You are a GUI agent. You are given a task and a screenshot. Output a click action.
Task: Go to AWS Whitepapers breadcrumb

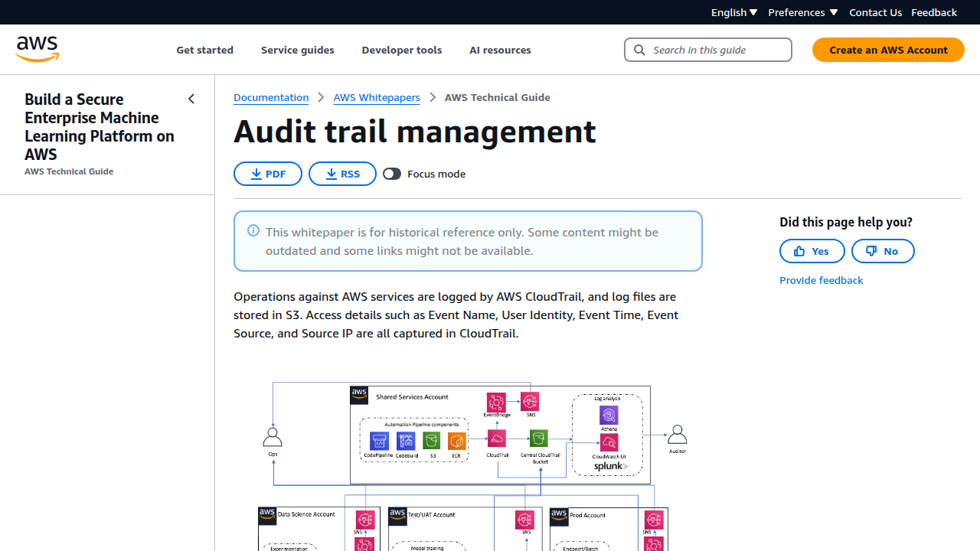[x=377, y=97]
